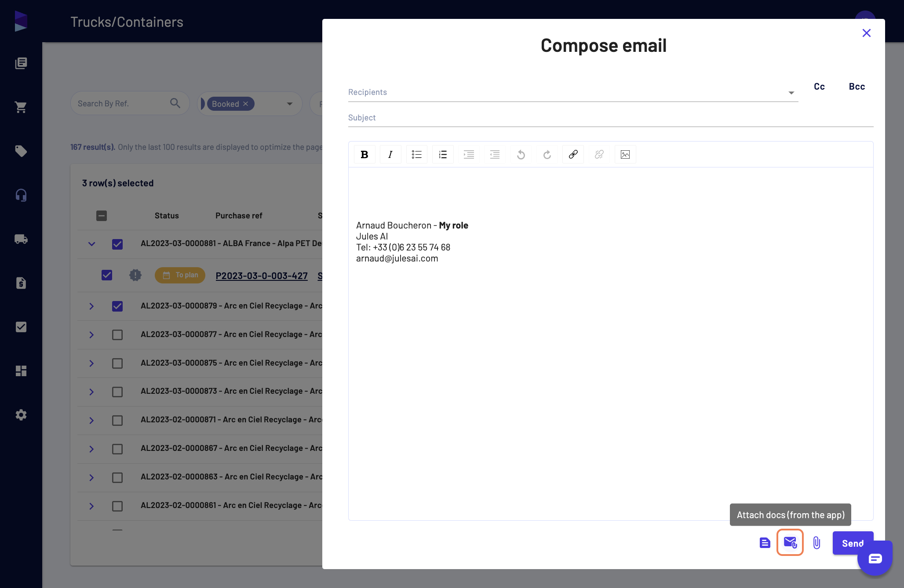
Task: Remove the Booked filter chip
Action: 246,104
